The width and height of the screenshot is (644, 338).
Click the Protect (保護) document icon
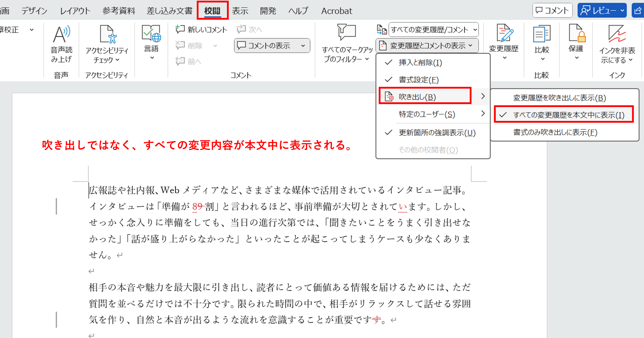577,33
